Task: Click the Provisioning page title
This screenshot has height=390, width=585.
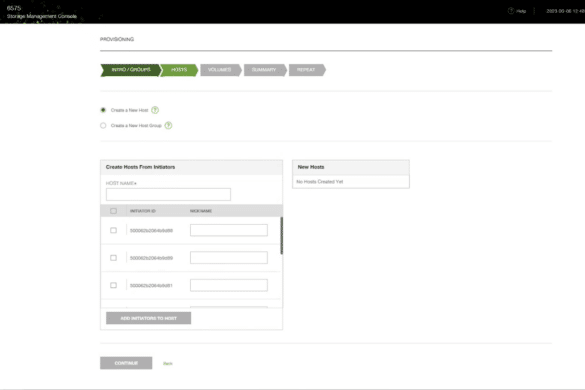Action: [117, 39]
